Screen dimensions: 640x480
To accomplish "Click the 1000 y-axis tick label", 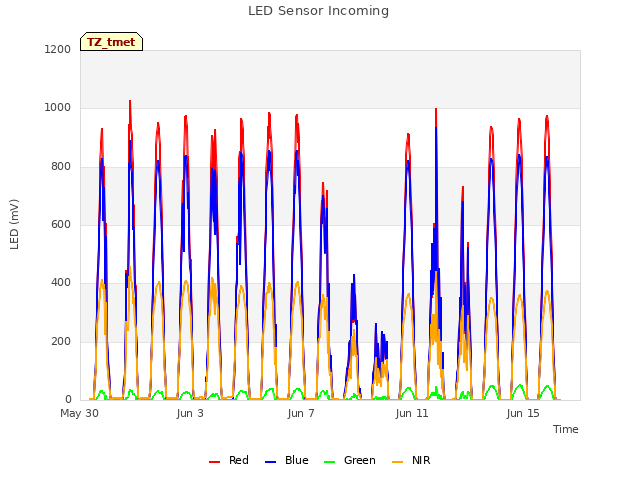I will [58, 108].
